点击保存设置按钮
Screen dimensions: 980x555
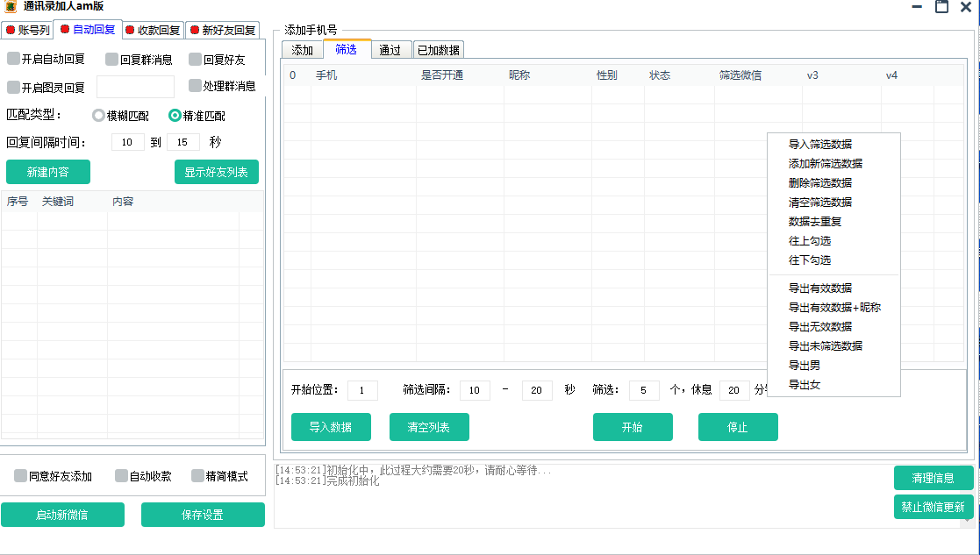[x=203, y=515]
